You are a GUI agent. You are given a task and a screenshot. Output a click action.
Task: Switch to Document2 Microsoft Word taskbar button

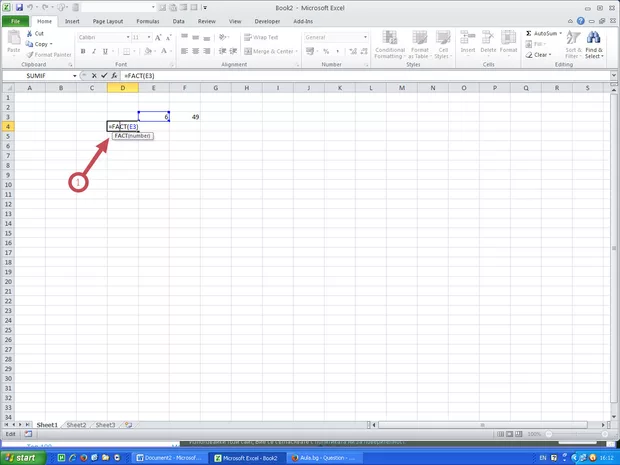(x=169, y=458)
